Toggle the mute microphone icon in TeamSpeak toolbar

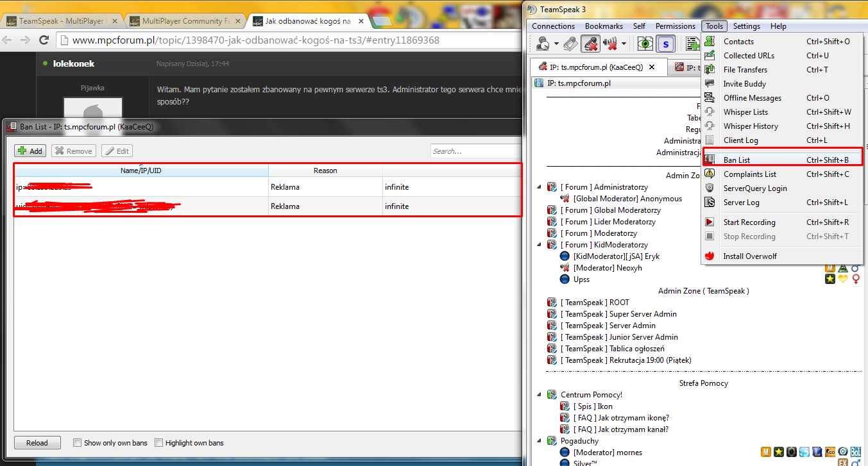(590, 44)
